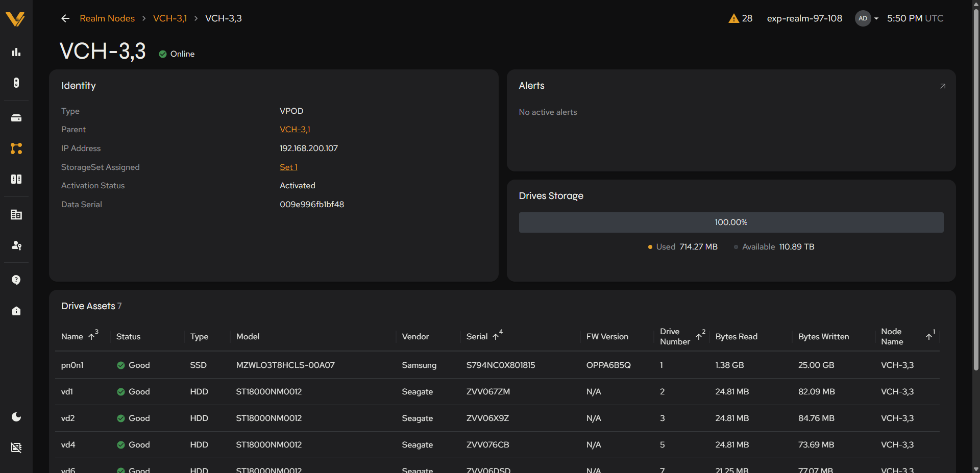Click the V logo in the sidebar
This screenshot has width=980, height=473.
pyautogui.click(x=15, y=19)
